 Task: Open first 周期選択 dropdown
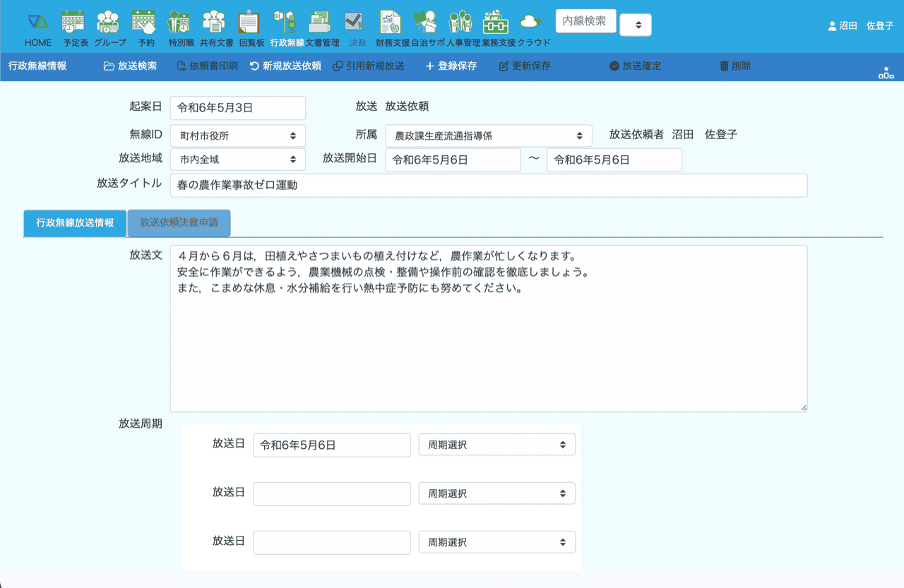coord(496,445)
